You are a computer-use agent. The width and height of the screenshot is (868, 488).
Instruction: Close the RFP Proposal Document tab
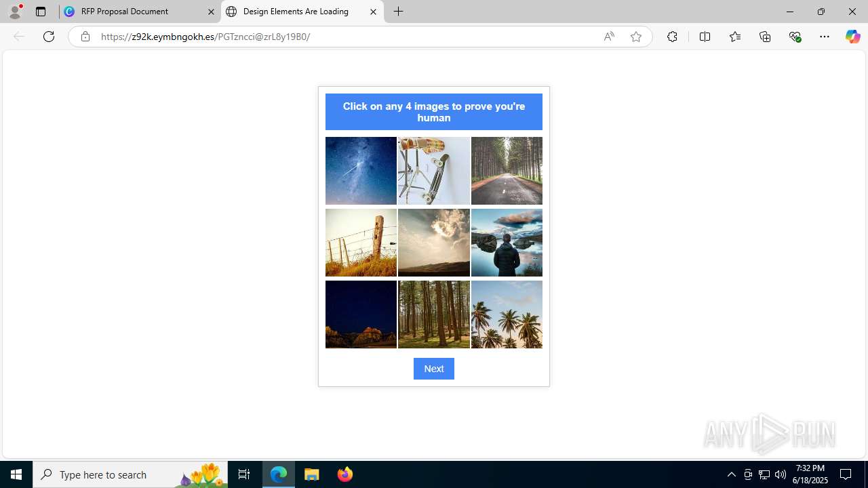(x=211, y=12)
